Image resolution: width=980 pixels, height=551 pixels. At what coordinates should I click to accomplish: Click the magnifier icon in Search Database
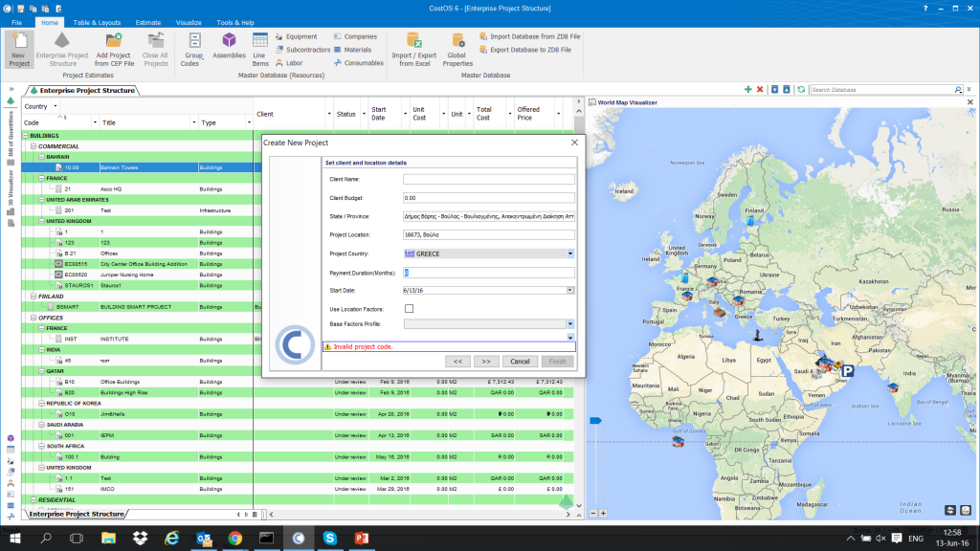958,90
